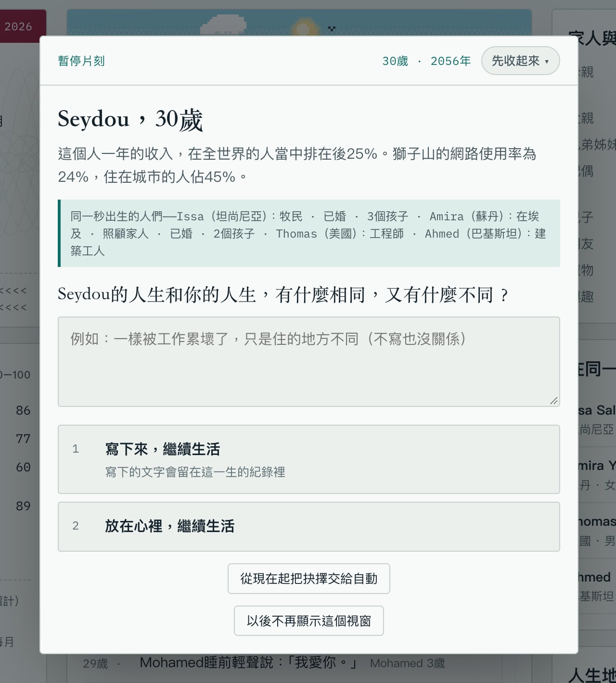Viewport: 616px width, 683px height.
Task: Open the 先收起來 dropdown
Action: (x=520, y=61)
